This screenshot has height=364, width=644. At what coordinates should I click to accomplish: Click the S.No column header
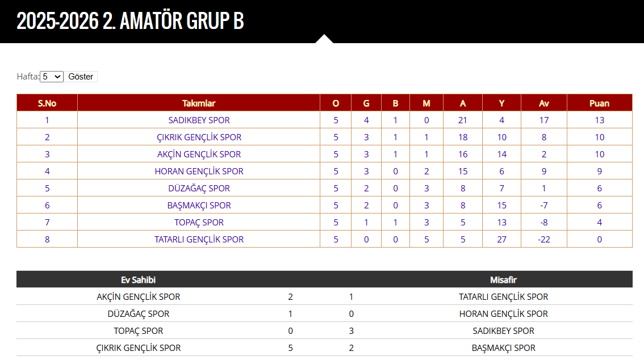tap(47, 103)
